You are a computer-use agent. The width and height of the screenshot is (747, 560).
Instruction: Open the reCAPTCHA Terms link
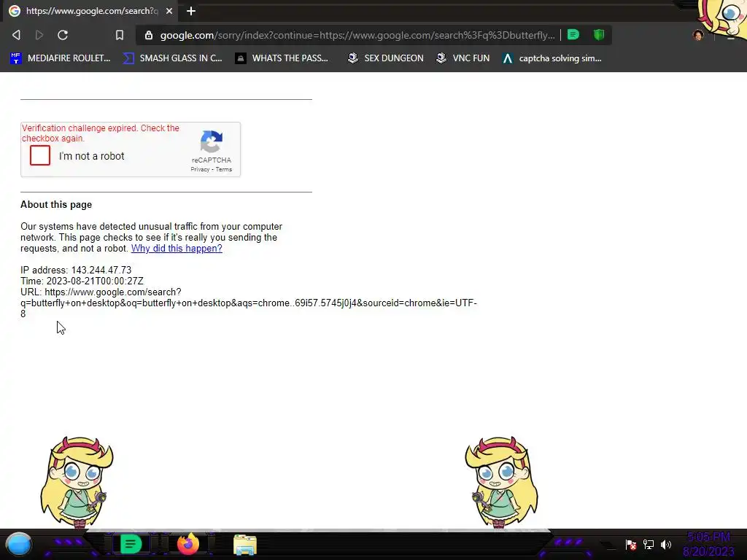tap(224, 169)
